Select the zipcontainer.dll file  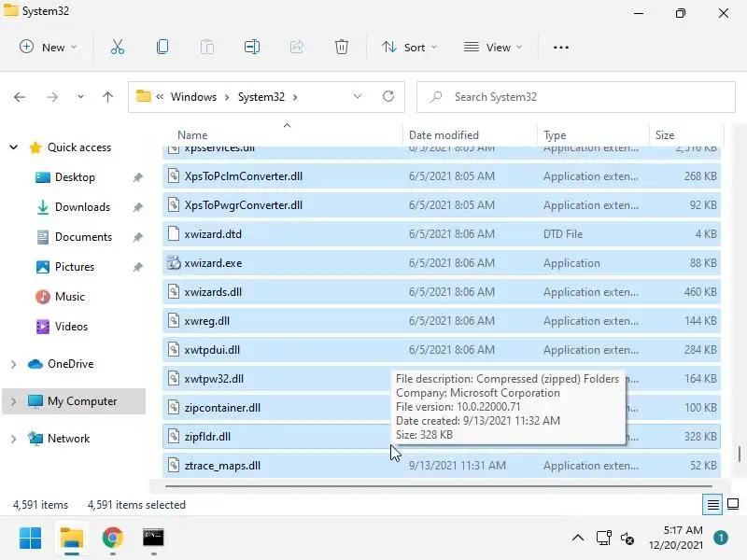point(441,408)
